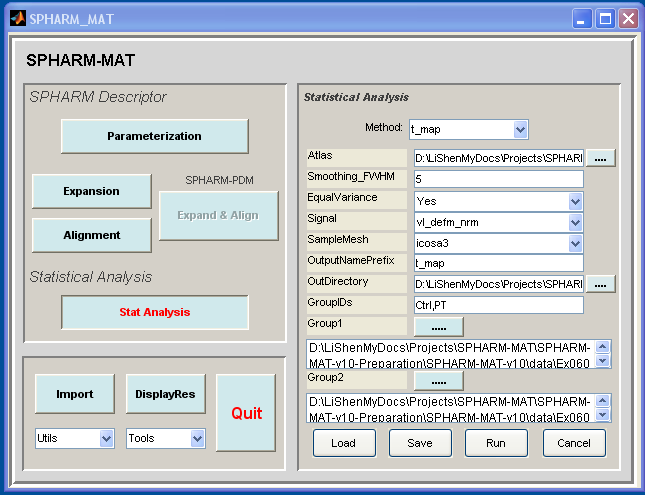This screenshot has width=645, height=495.
Task: Close the SPHARM_MAT window
Action: coord(629,19)
